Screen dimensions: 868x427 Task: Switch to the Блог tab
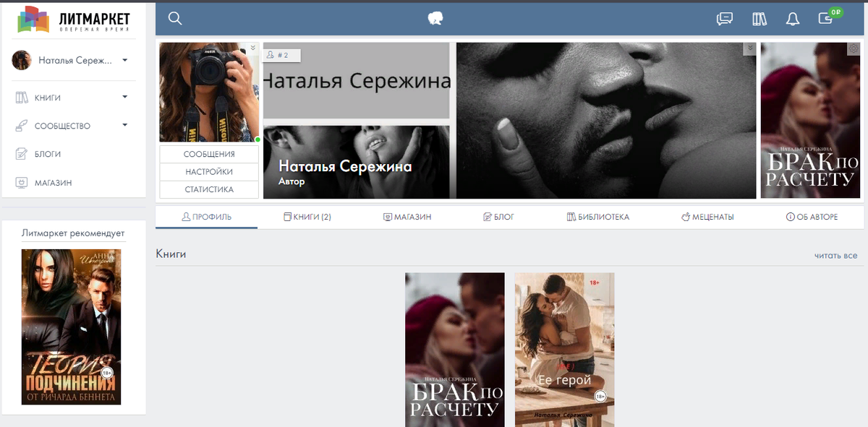click(498, 217)
